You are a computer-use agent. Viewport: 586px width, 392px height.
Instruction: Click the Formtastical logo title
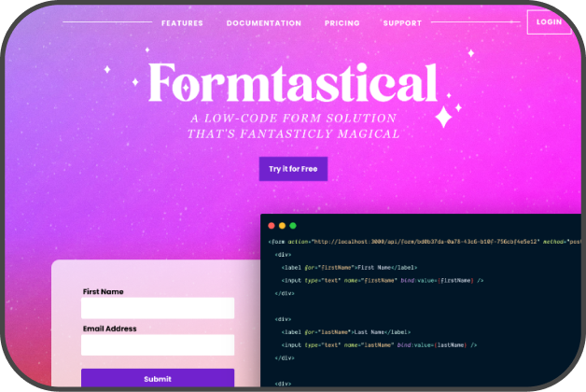tap(292, 84)
